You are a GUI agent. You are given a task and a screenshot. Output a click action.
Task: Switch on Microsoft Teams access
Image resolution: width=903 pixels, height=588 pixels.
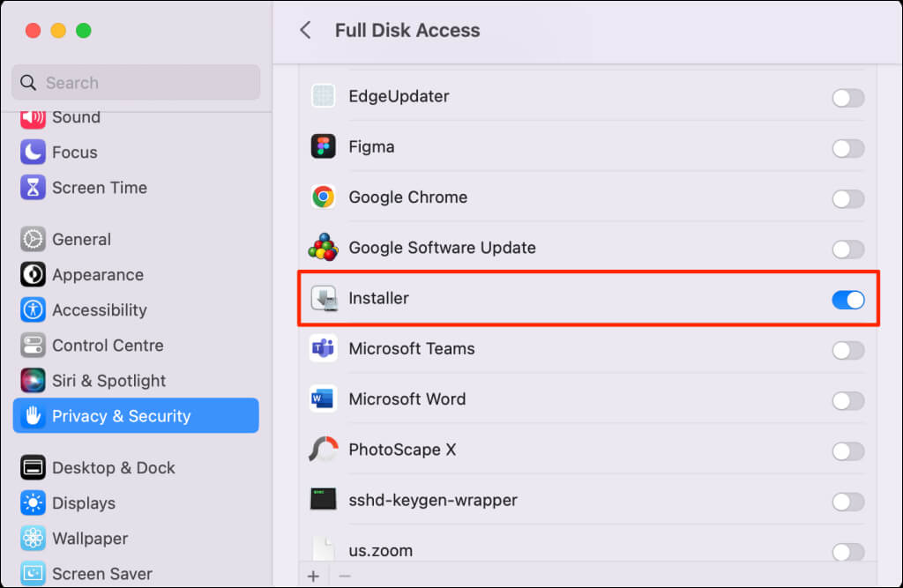coord(847,350)
